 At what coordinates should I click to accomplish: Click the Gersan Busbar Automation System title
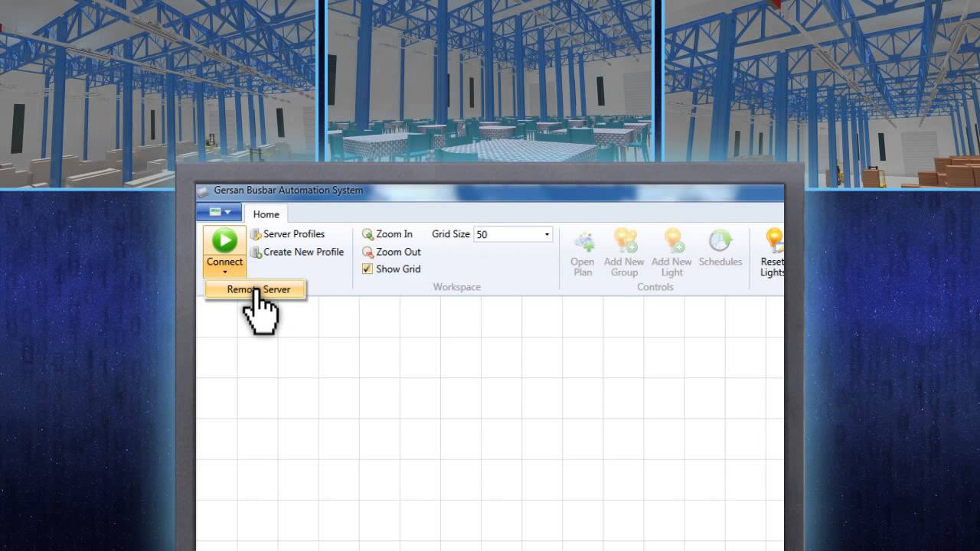coord(289,191)
